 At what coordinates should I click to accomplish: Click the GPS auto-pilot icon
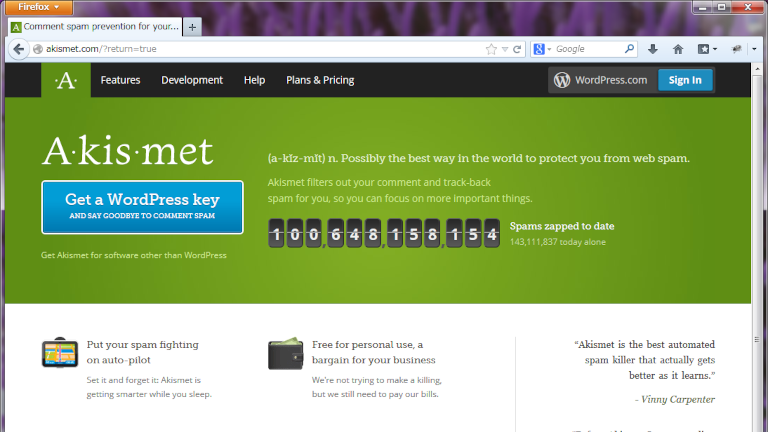[x=60, y=352]
